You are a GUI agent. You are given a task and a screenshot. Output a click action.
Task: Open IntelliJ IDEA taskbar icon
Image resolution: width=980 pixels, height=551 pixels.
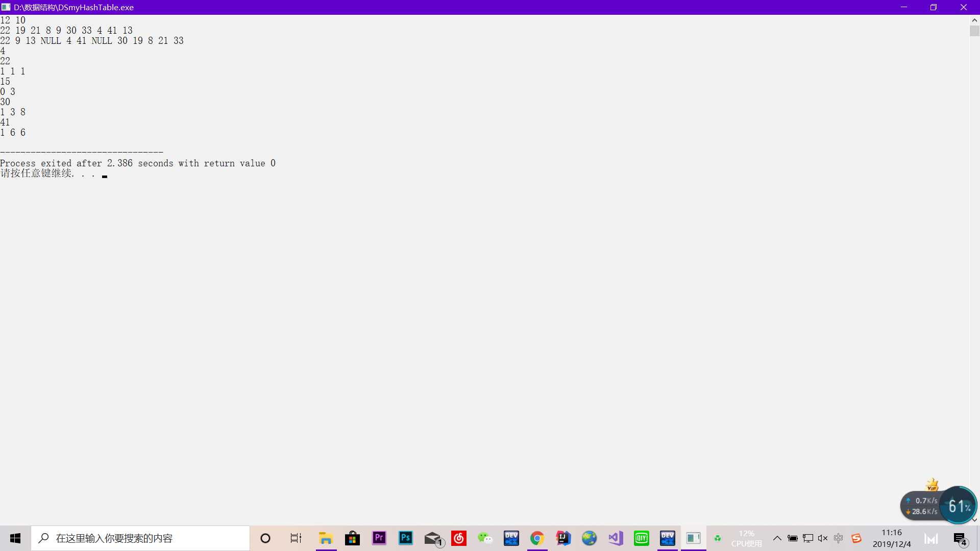(563, 538)
